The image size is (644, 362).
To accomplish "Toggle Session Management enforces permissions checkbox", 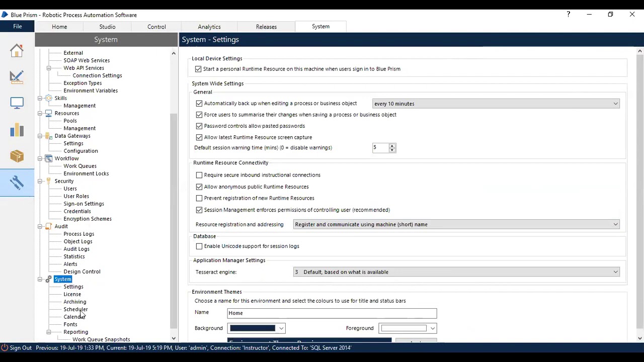I will pos(199,210).
